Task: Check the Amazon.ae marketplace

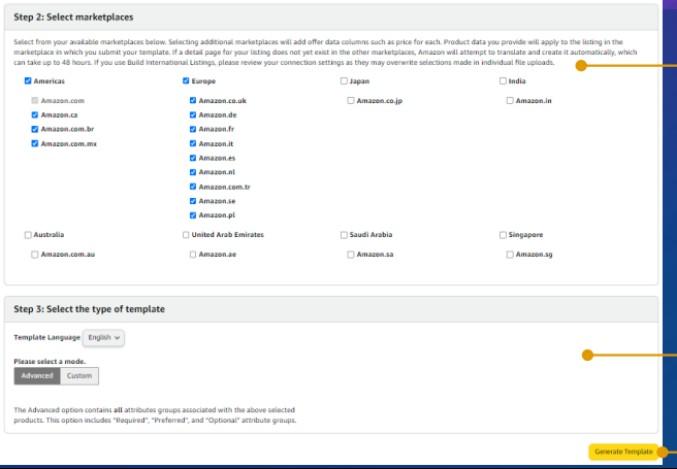Action: 193,254
